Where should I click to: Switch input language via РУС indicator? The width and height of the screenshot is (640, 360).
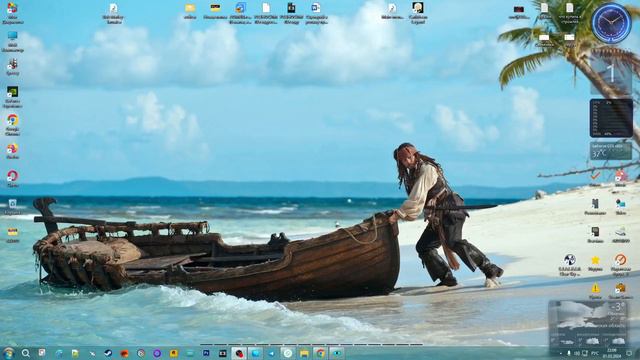595,353
